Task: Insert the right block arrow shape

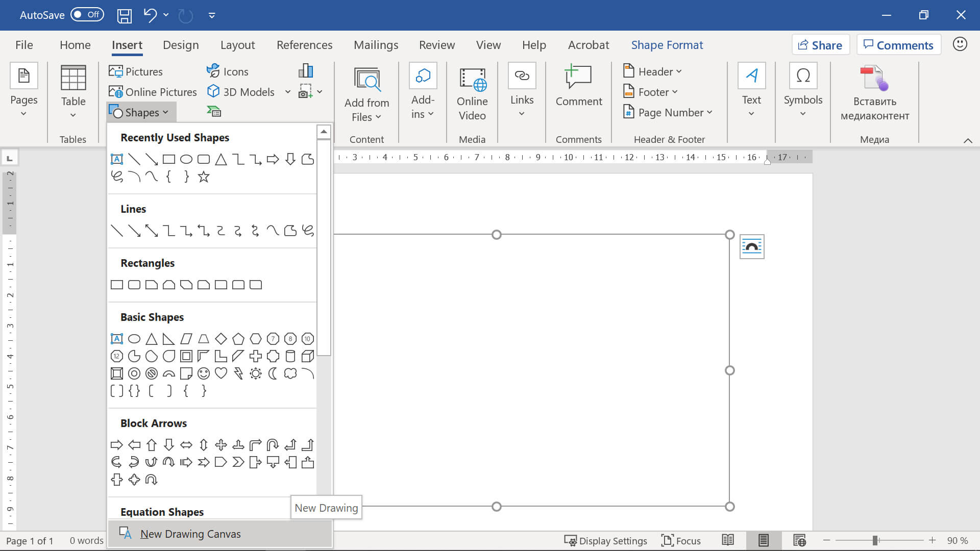Action: pyautogui.click(x=117, y=445)
